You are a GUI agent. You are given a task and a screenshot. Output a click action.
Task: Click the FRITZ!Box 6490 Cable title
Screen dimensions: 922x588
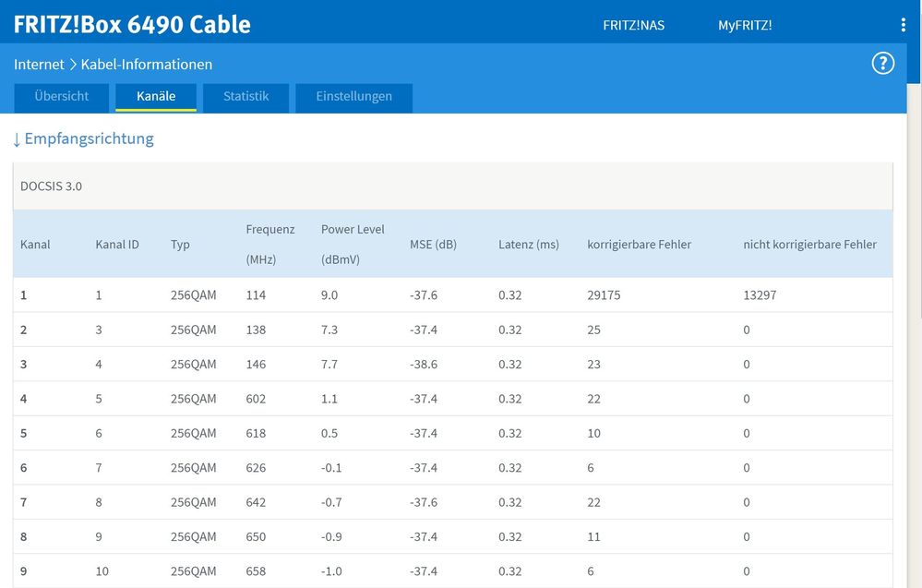pyautogui.click(x=132, y=24)
